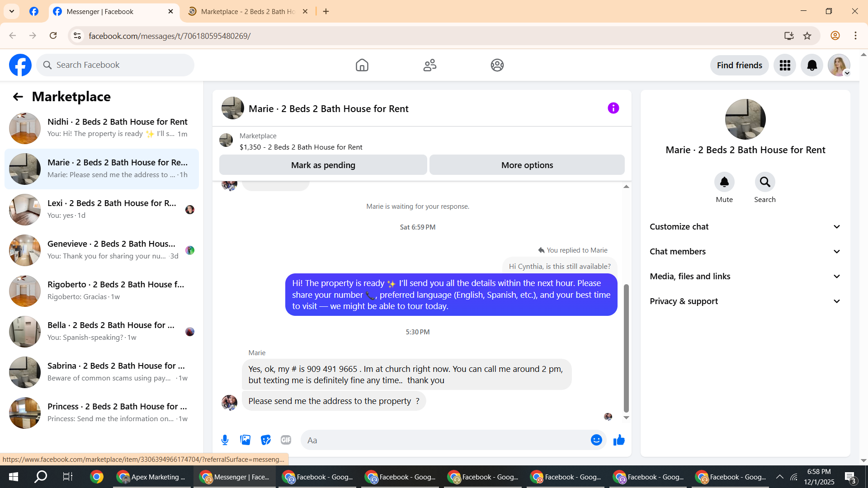The image size is (868, 488).
Task: Open the Facebook home icon
Action: coord(362,65)
